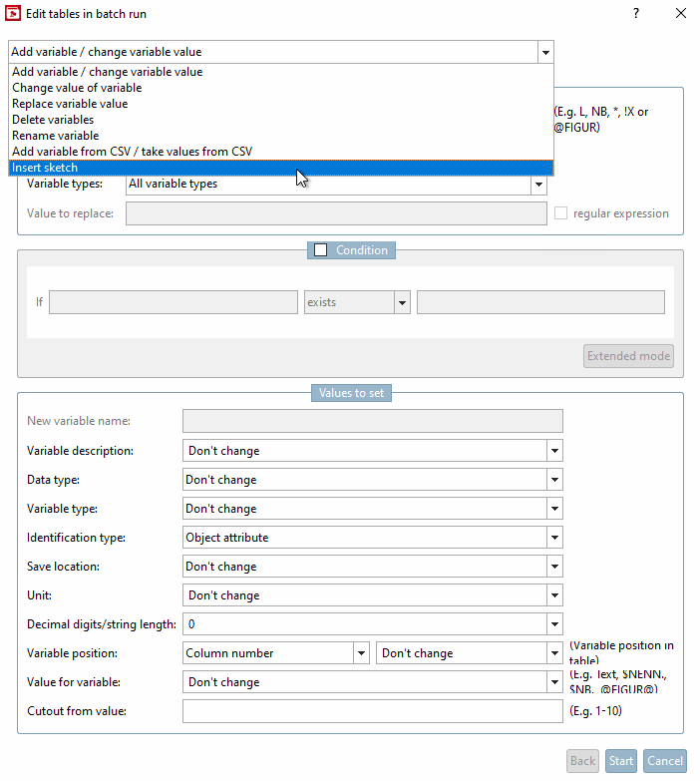Select 'Add variable / change variable value' list option
The width and height of the screenshot is (700, 781).
(281, 72)
